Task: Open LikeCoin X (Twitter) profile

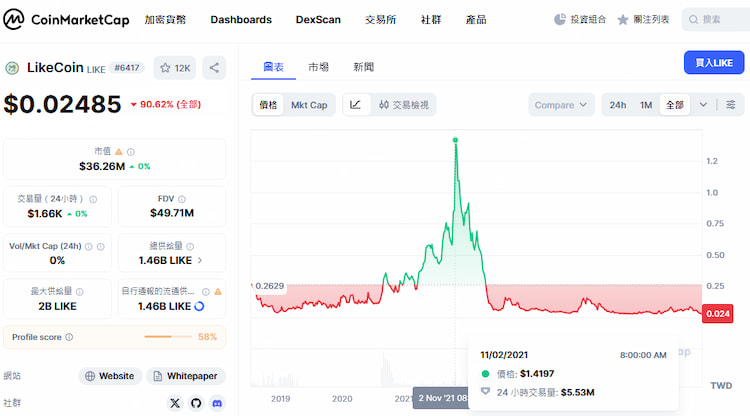Action: click(175, 403)
